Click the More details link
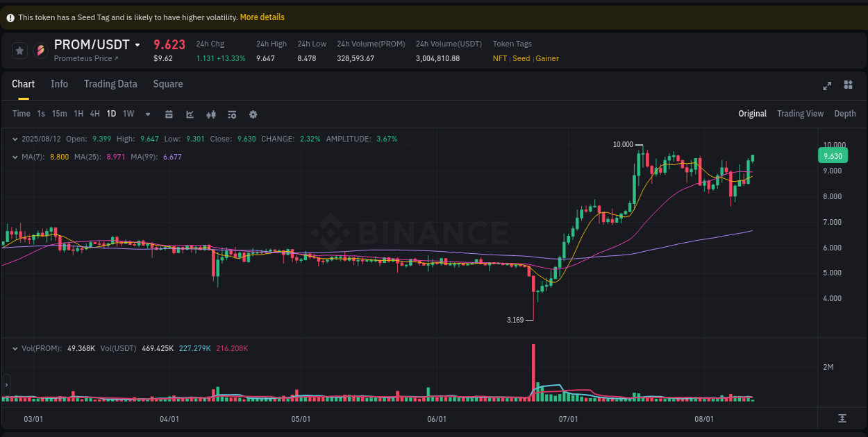868x437 pixels. (x=262, y=17)
